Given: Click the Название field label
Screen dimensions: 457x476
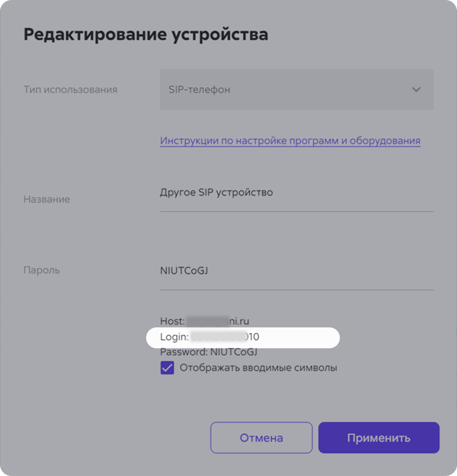Looking at the screenshot, I should [x=46, y=199].
